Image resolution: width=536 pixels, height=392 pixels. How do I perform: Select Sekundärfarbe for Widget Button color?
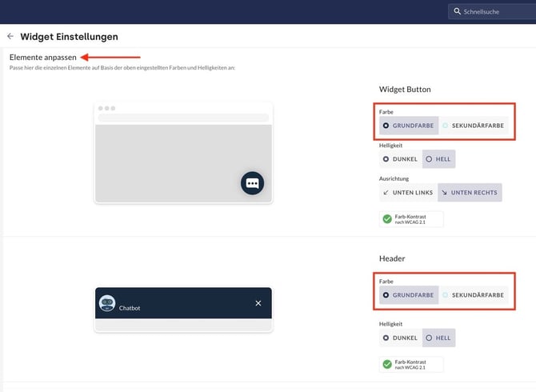(x=473, y=126)
